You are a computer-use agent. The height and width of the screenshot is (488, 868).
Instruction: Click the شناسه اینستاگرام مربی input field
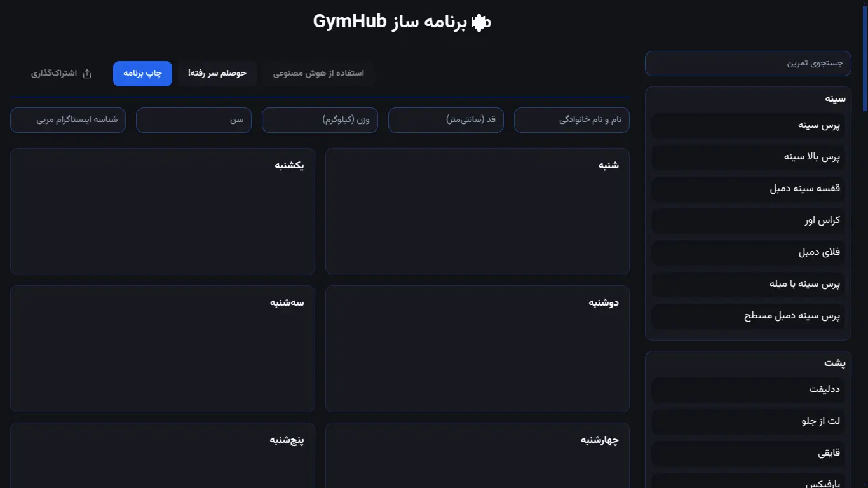67,119
